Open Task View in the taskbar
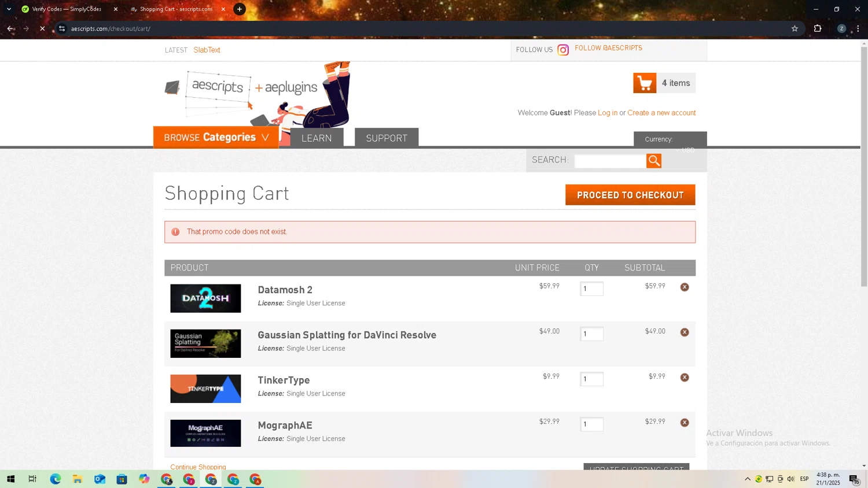The width and height of the screenshot is (868, 488). [x=32, y=479]
